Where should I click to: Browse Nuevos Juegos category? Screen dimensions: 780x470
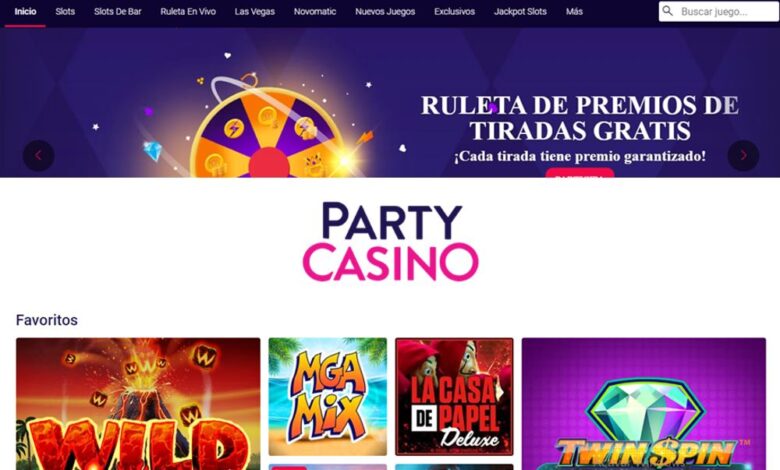[x=385, y=11]
